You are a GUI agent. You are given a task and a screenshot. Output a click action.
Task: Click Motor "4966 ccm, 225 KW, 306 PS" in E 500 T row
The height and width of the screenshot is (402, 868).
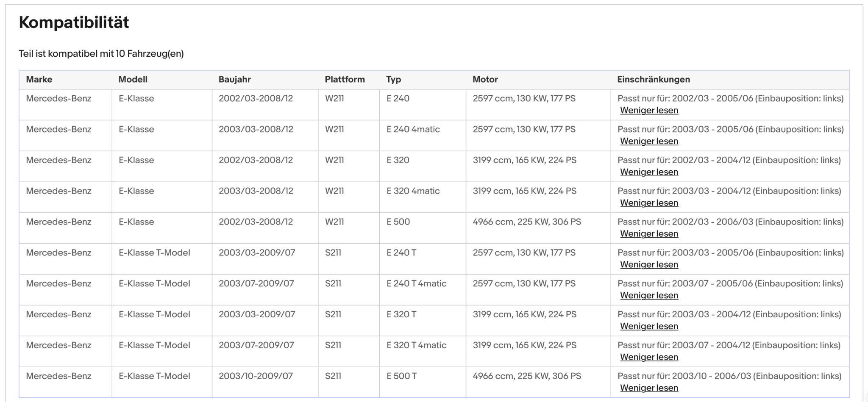(x=527, y=376)
